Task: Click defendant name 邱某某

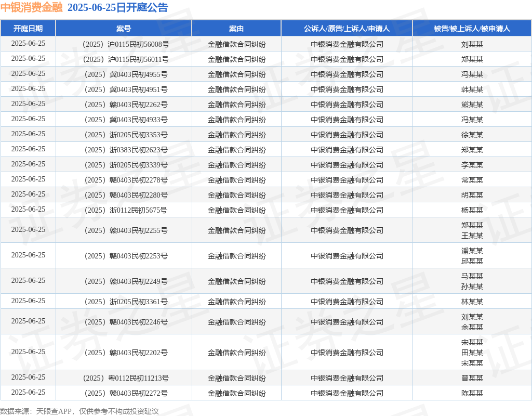Action: pyautogui.click(x=472, y=261)
